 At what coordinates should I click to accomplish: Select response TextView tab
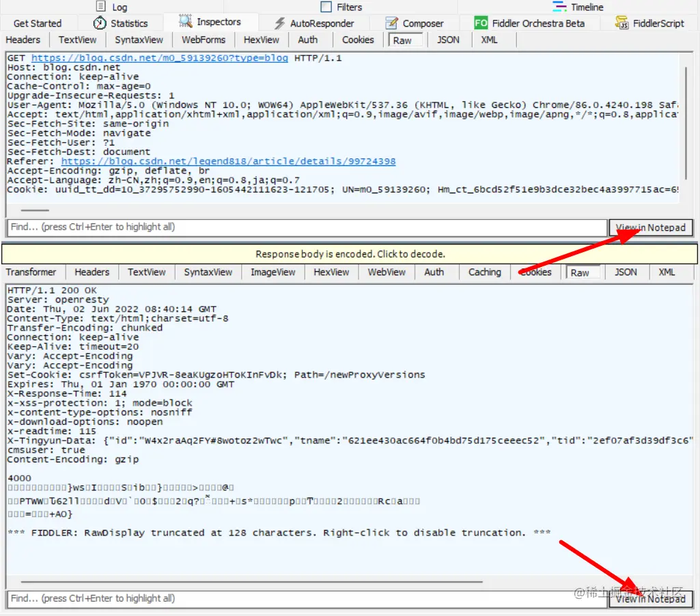[x=146, y=272]
